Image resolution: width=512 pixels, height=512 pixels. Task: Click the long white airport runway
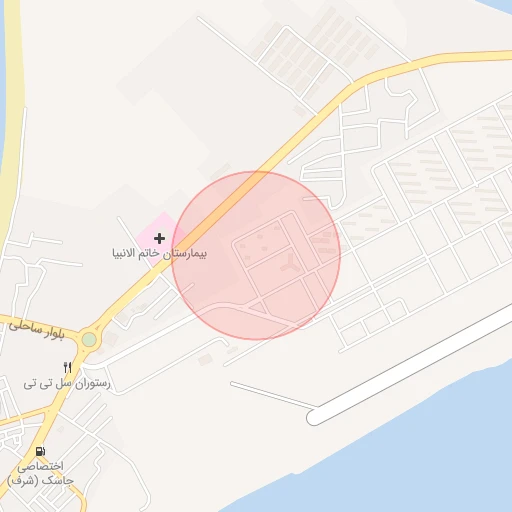(410, 368)
